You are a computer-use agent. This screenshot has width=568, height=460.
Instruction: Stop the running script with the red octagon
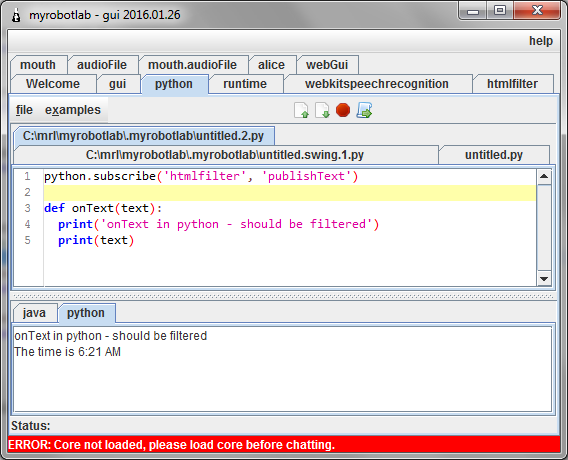point(343,110)
